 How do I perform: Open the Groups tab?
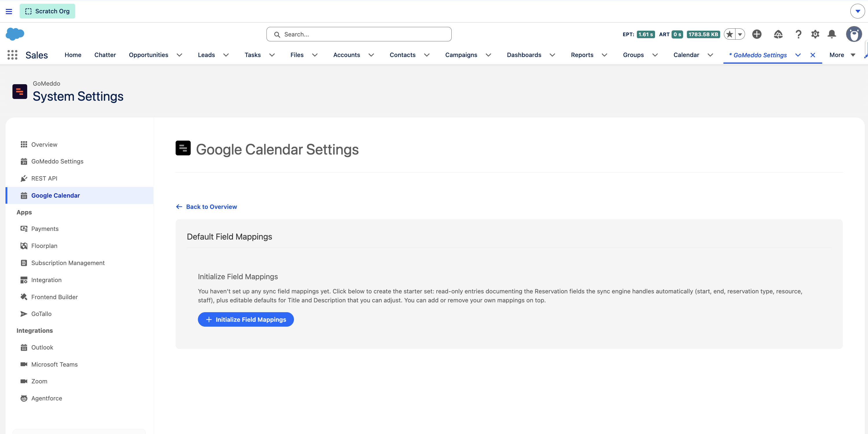tap(633, 55)
